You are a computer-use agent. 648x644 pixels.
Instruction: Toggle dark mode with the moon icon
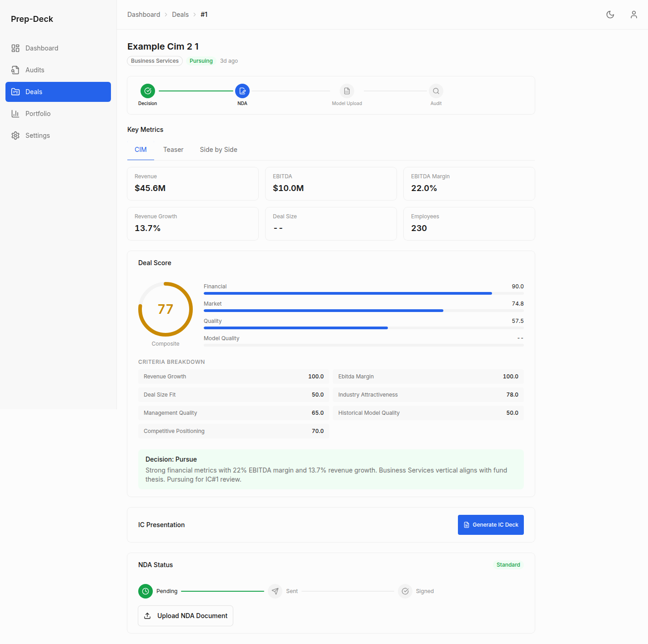pos(610,14)
